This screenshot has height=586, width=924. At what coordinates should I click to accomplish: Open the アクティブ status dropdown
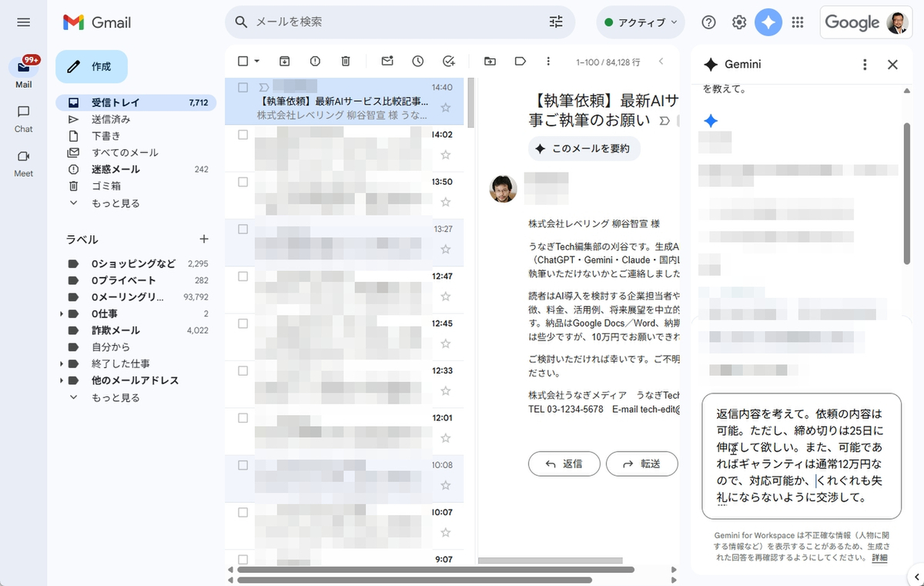[641, 22]
